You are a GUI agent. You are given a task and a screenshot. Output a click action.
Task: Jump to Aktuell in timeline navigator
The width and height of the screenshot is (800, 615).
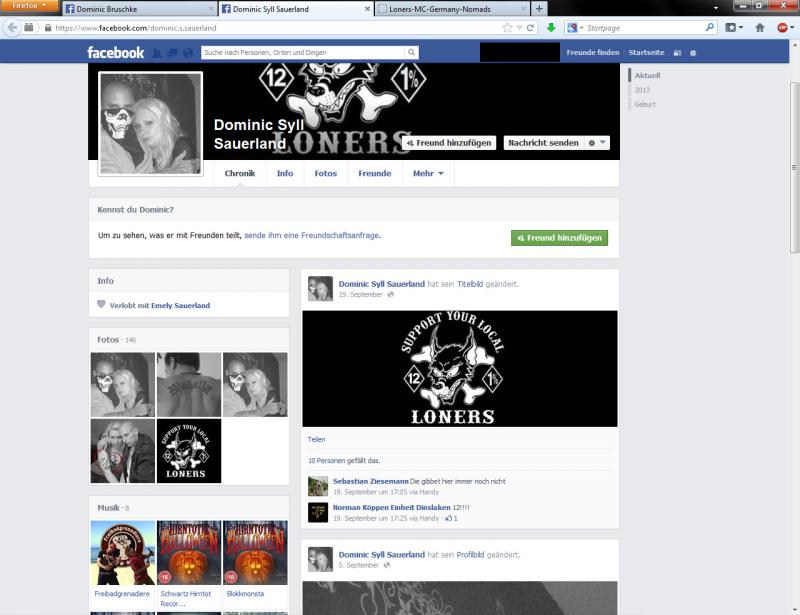[x=647, y=76]
